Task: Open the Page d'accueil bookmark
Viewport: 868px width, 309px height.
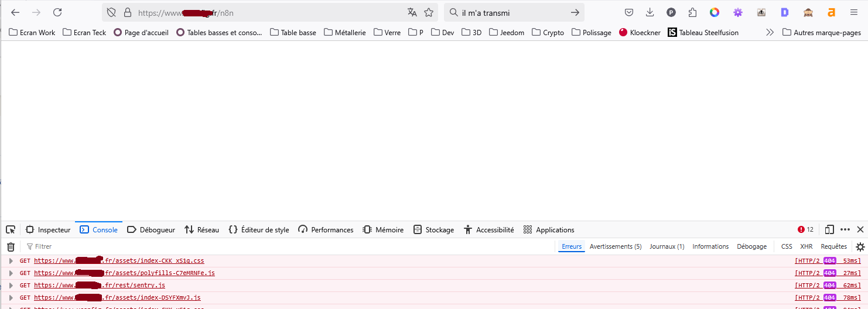Action: (x=141, y=33)
